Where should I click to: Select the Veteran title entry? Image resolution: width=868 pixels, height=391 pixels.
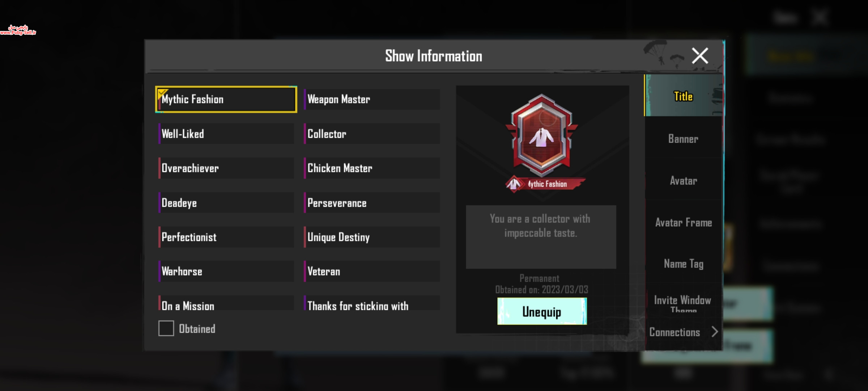click(x=372, y=272)
